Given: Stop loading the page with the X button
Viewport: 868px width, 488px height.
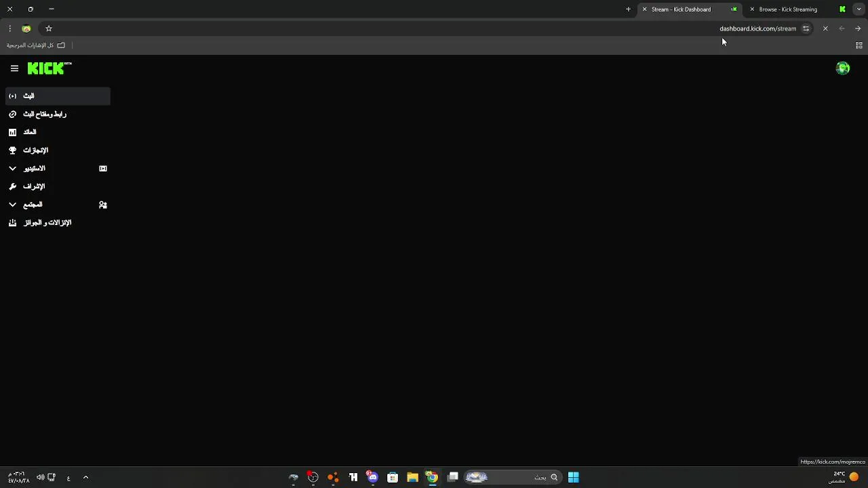Looking at the screenshot, I should [825, 28].
